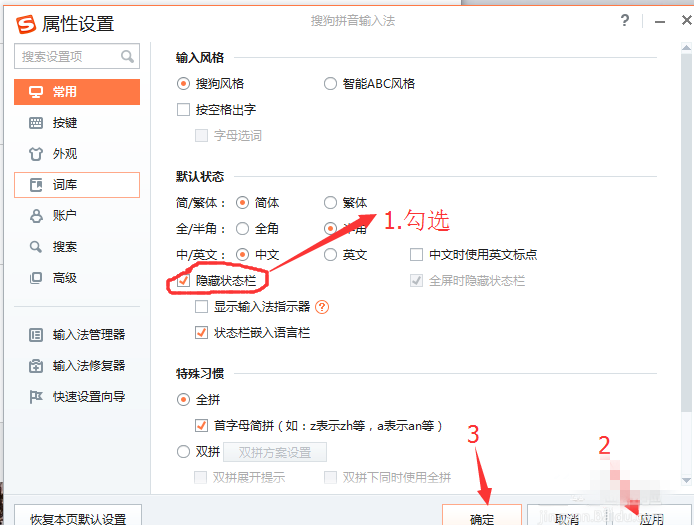The width and height of the screenshot is (694, 525).
Task: Select the 全角 radio button
Action: coord(242,228)
